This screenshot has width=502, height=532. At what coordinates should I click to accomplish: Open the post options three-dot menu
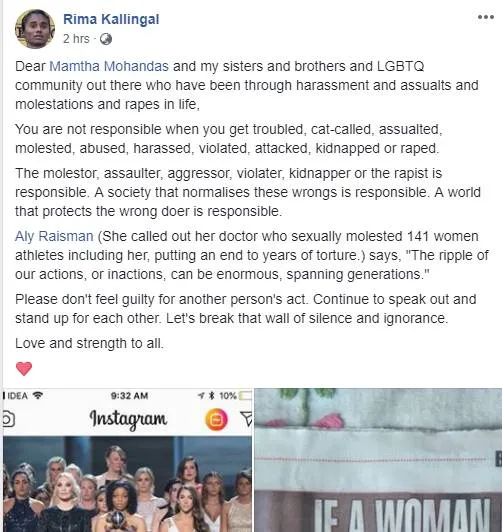(485, 17)
